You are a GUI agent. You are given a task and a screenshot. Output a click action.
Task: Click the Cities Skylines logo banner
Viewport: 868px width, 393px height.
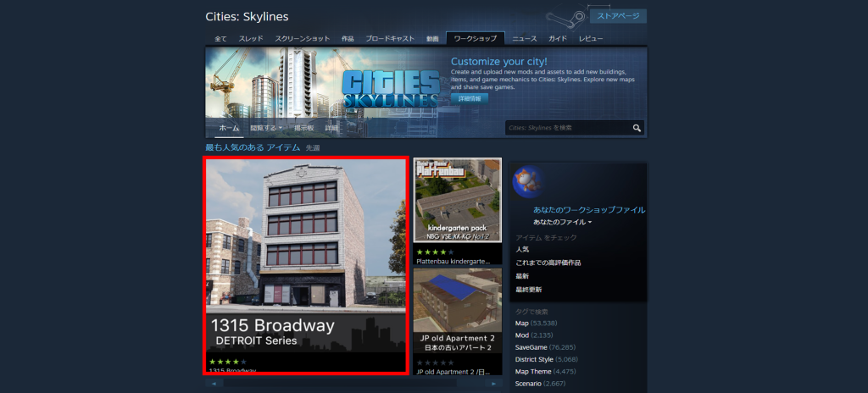point(390,88)
